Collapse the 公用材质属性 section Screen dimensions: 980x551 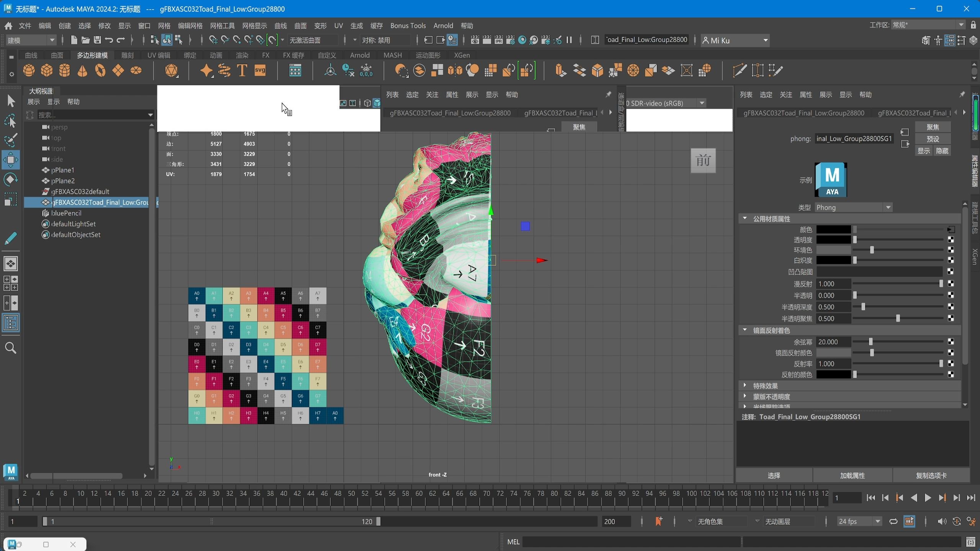coord(745,218)
